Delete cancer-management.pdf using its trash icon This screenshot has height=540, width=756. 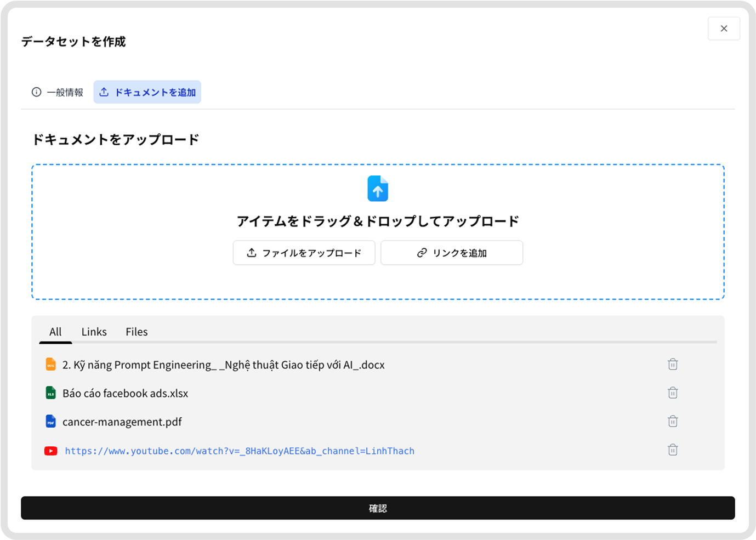coord(673,421)
